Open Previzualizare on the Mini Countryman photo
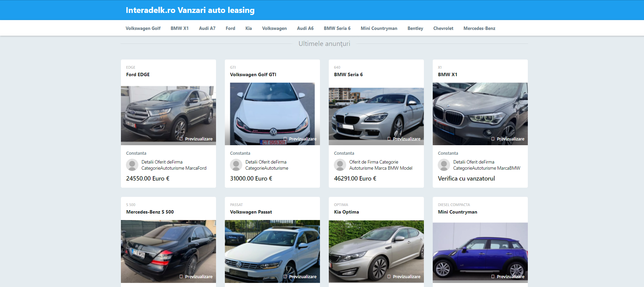Image resolution: width=644 pixels, height=287 pixels. tap(508, 276)
